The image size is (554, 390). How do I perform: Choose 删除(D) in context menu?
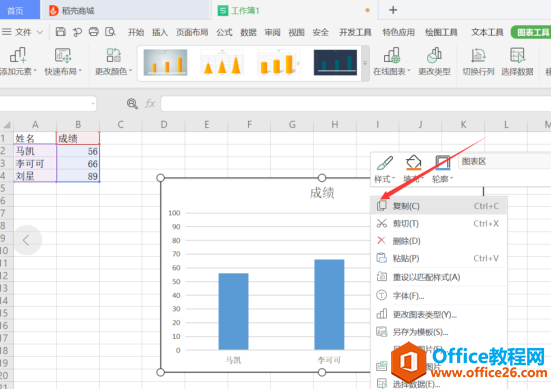439,241
